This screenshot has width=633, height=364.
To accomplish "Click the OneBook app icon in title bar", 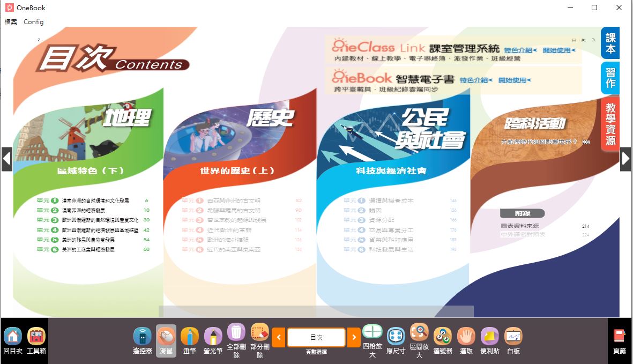I will click(x=9, y=8).
